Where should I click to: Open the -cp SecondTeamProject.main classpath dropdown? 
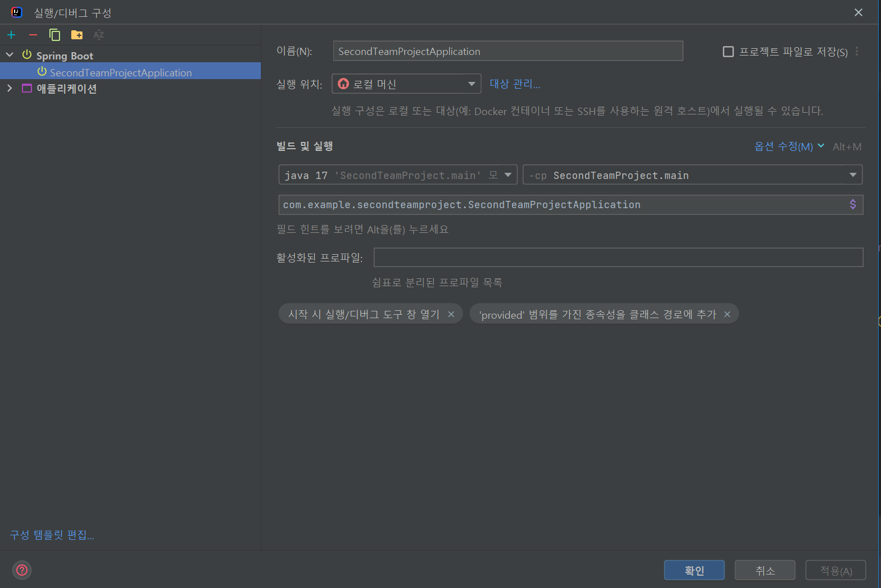click(x=692, y=175)
